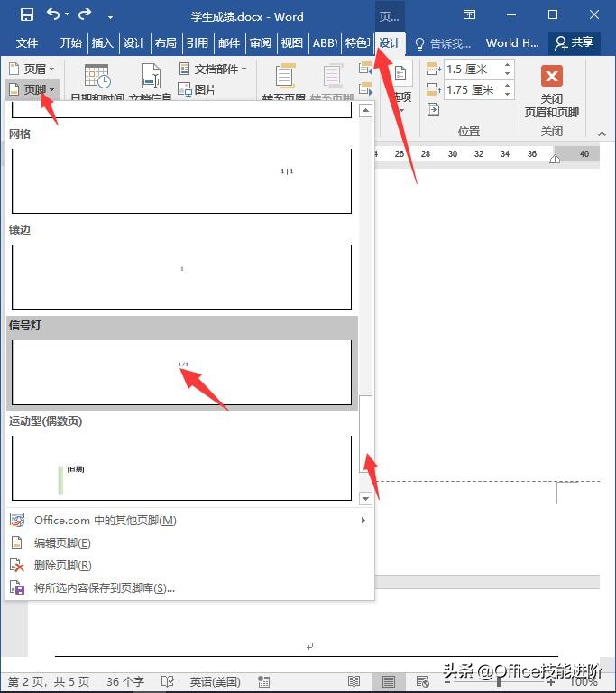
Task: Open the 文件 menu tab
Action: tap(27, 43)
